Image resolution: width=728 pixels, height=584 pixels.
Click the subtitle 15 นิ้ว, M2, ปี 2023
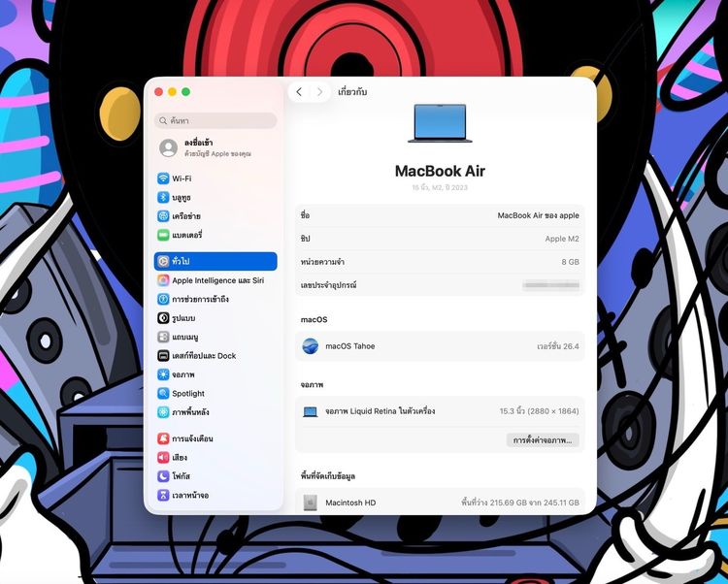(x=440, y=187)
